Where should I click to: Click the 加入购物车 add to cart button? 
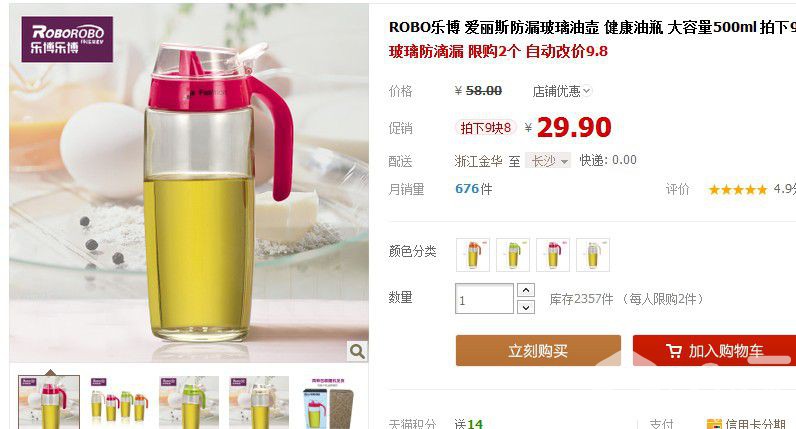point(714,350)
